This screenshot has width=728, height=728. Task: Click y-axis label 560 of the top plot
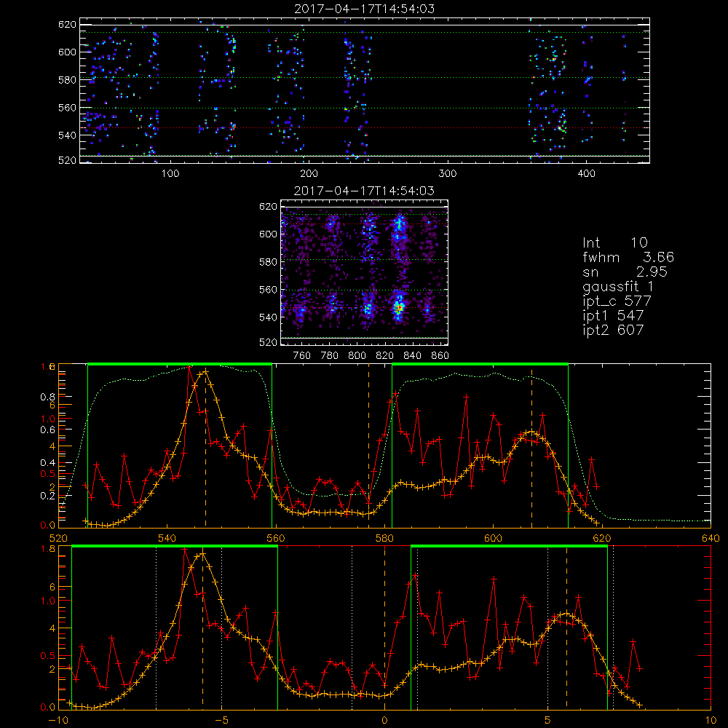pos(67,108)
